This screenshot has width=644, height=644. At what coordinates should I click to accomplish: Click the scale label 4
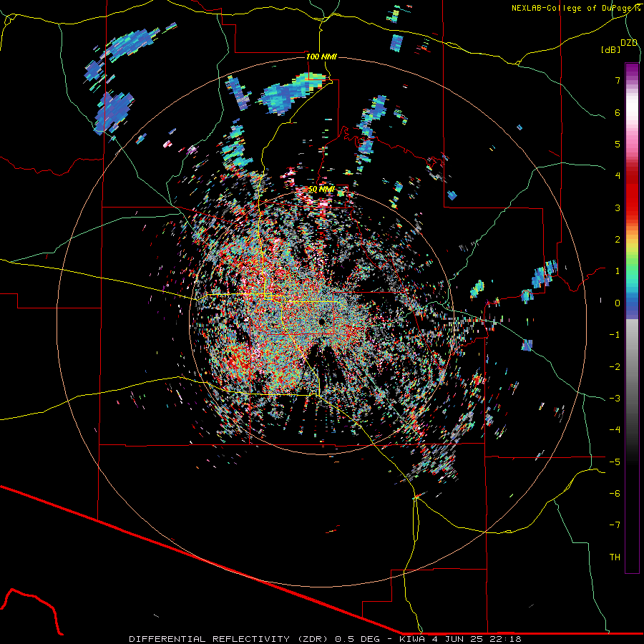coord(618,176)
